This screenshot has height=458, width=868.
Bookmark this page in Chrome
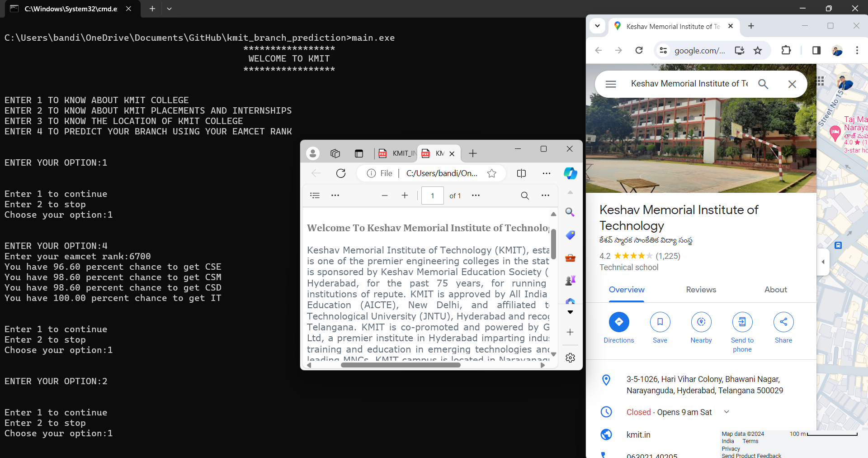758,50
